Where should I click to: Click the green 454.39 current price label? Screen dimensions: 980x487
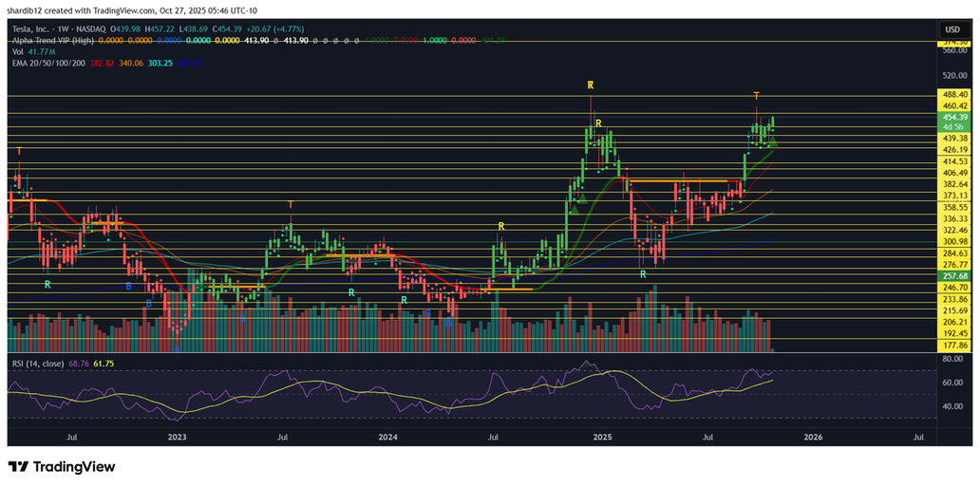point(953,118)
